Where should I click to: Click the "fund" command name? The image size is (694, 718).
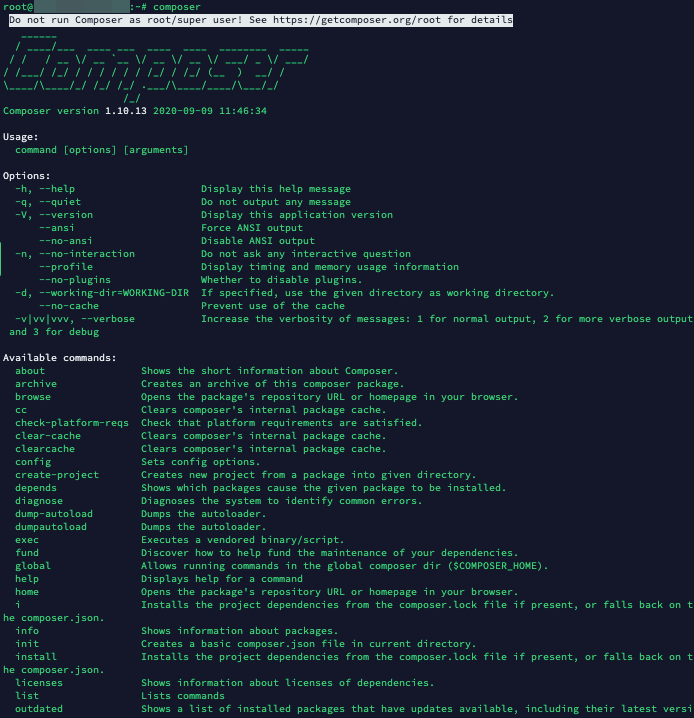[x=27, y=553]
